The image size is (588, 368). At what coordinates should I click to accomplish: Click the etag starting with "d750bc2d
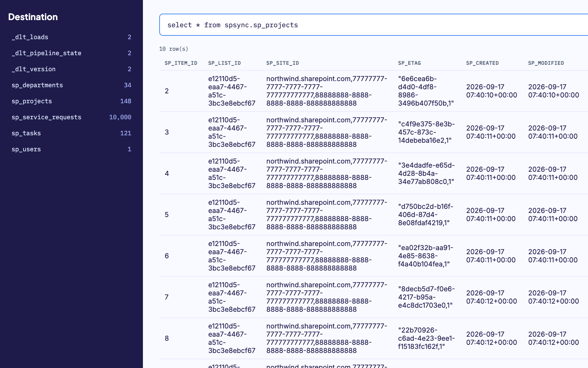pyautogui.click(x=426, y=215)
